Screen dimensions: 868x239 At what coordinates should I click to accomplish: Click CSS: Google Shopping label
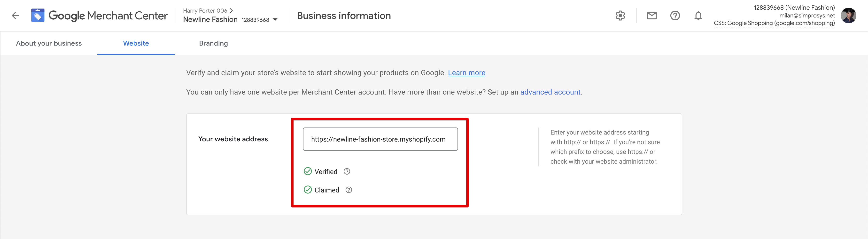pos(774,23)
